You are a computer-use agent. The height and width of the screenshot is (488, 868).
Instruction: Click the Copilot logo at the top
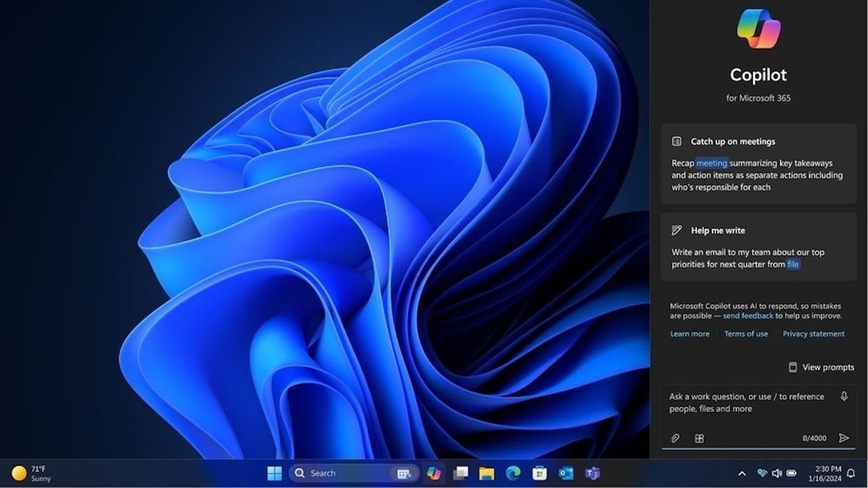tap(757, 28)
